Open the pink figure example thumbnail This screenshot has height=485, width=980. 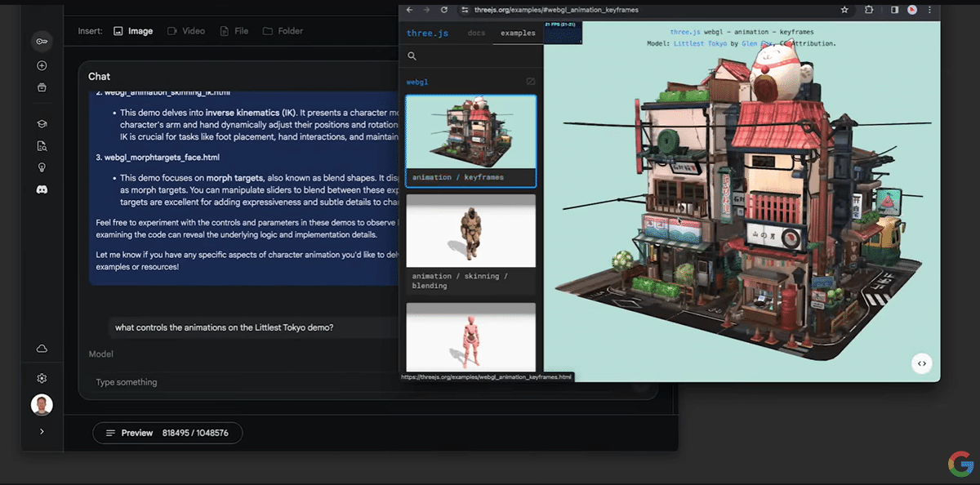471,338
